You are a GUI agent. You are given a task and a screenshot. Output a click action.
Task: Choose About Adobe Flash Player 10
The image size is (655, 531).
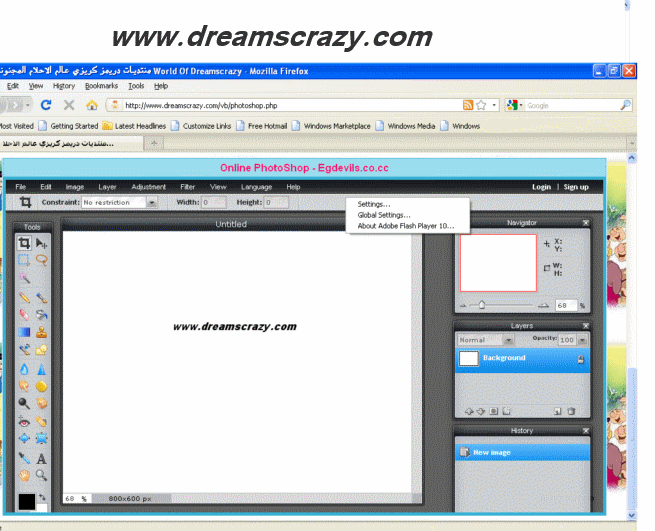tap(406, 226)
